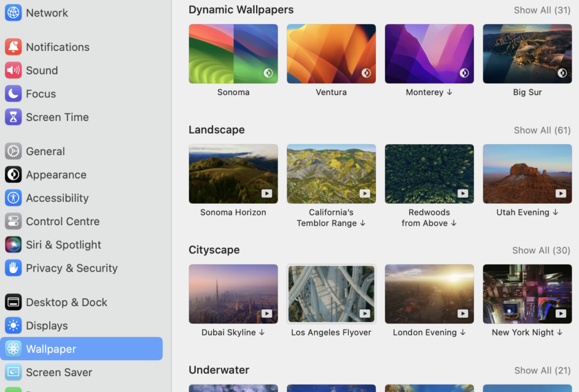Click the Sound speaker icon
This screenshot has height=392, width=579.
coord(13,70)
